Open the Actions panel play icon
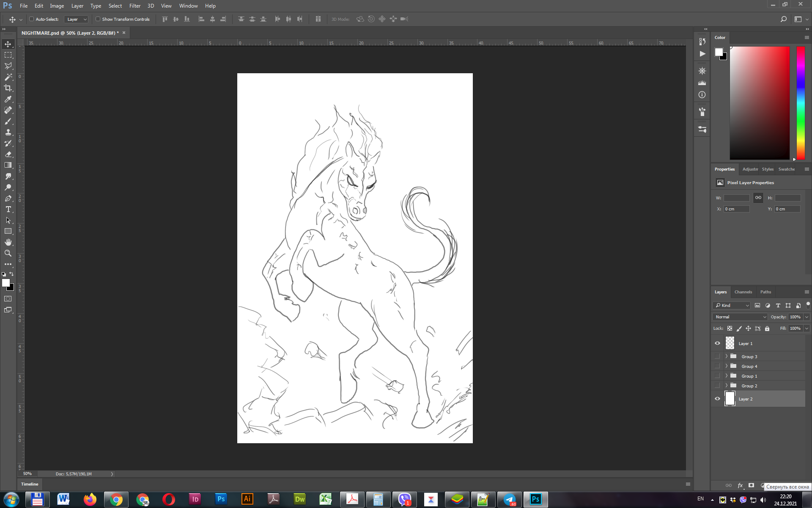The image size is (812, 508). click(x=702, y=54)
